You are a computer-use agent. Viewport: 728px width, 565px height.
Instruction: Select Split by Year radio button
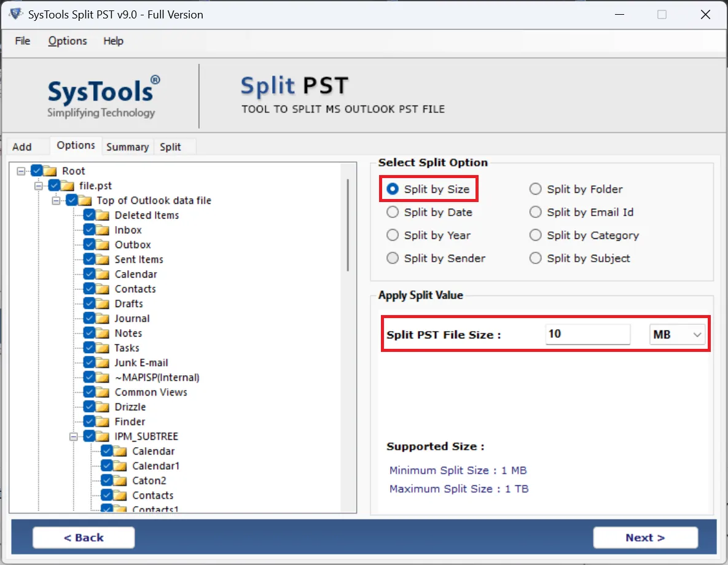pyautogui.click(x=393, y=235)
